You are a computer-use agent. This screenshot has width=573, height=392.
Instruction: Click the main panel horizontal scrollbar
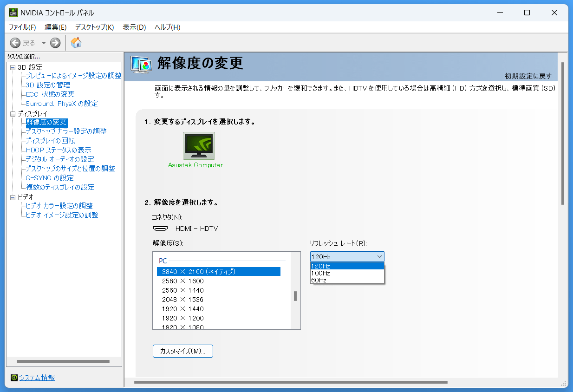coord(291,382)
